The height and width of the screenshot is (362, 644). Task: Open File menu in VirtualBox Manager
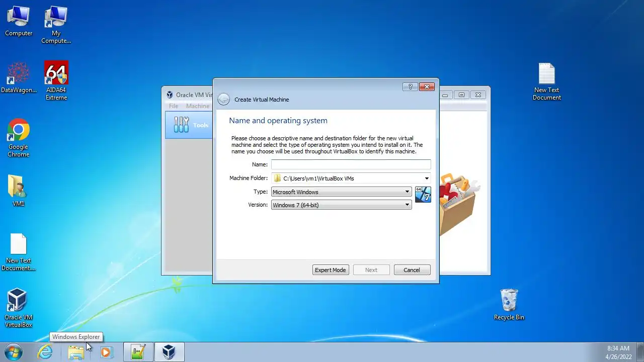pyautogui.click(x=174, y=106)
